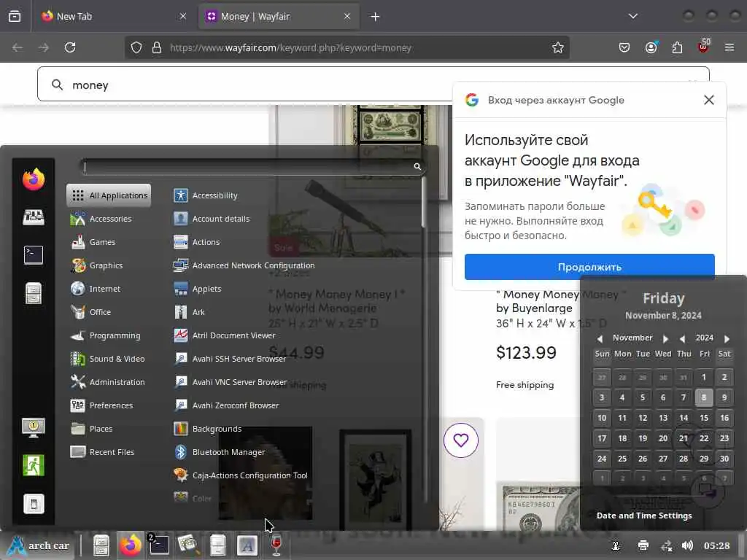This screenshot has height=560, width=747.
Task: Select November 8 highlighted date
Action: (x=704, y=397)
